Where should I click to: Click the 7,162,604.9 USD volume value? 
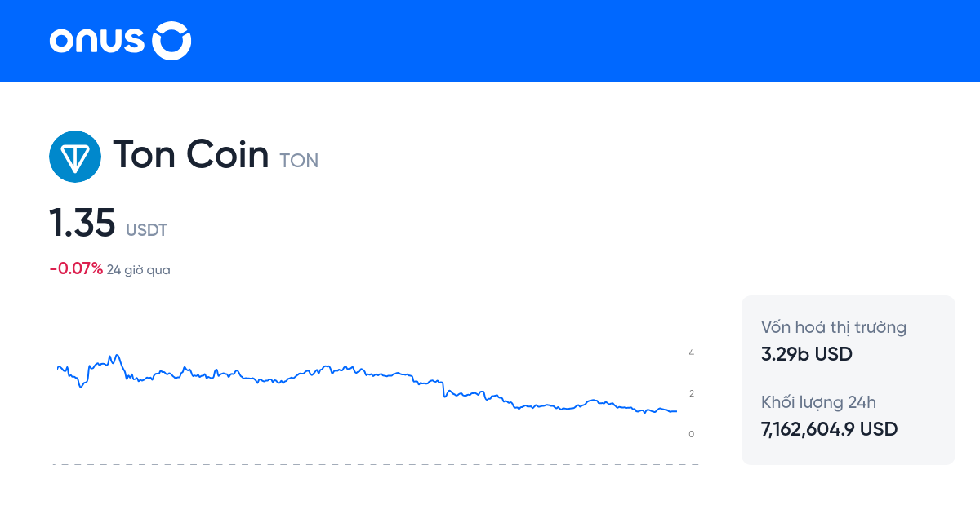(828, 429)
